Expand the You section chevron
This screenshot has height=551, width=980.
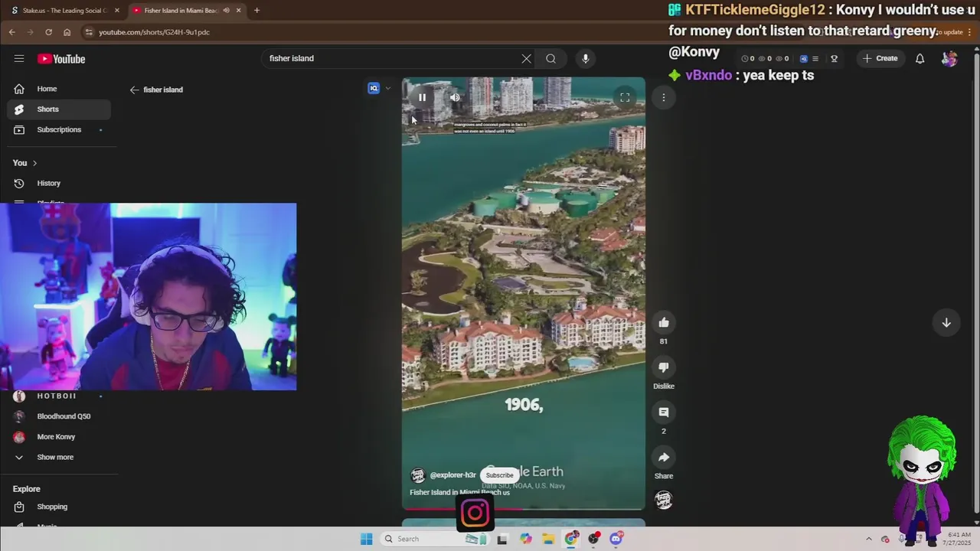tap(34, 163)
